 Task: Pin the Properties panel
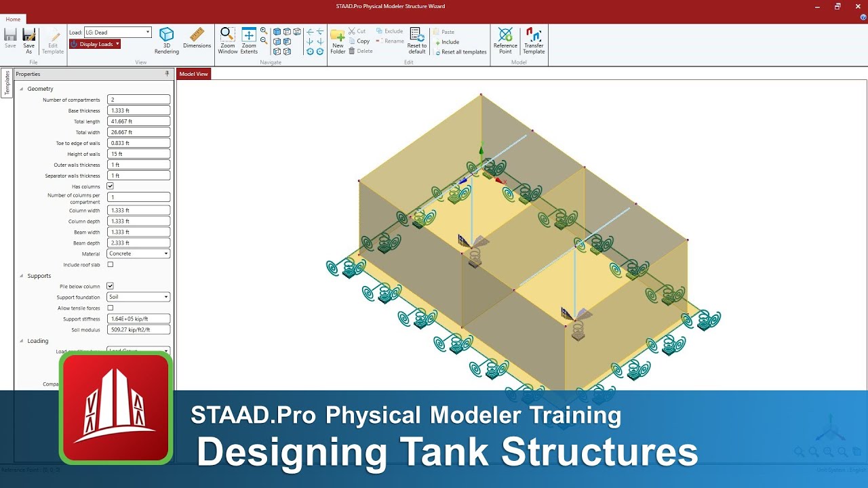point(167,74)
